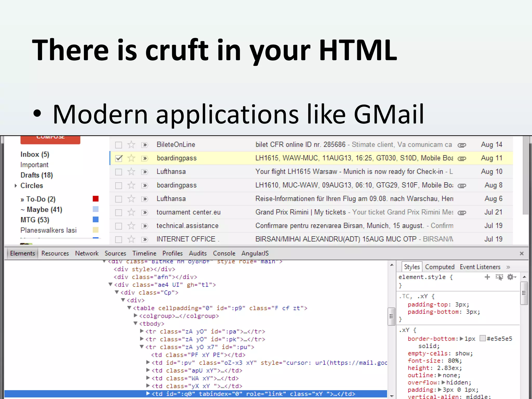Expand the tr id :pa node
The width and height of the screenshot is (532, 399).
pos(142,331)
